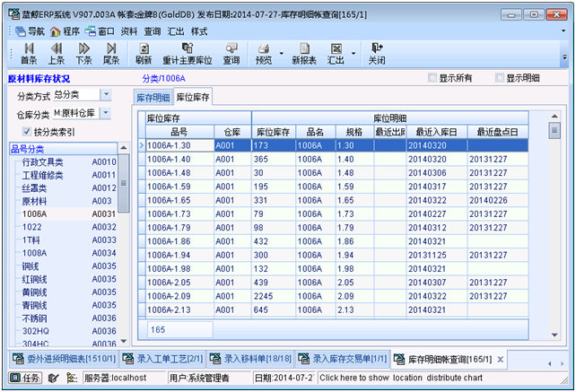The height and width of the screenshot is (392, 576).
Task: Jump to last record with 尾条
Action: pos(111,54)
